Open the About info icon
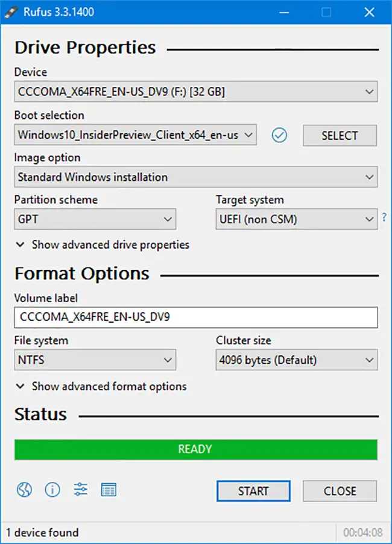This screenshot has width=392, height=544. [52, 490]
